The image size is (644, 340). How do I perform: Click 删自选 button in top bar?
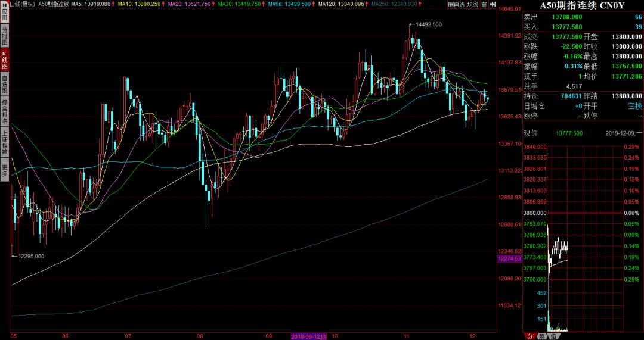pyautogui.click(x=456, y=4)
